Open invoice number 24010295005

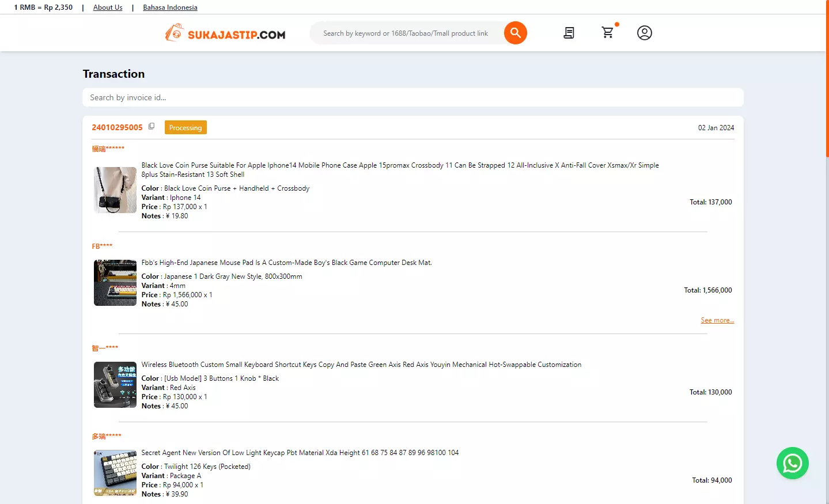(117, 127)
